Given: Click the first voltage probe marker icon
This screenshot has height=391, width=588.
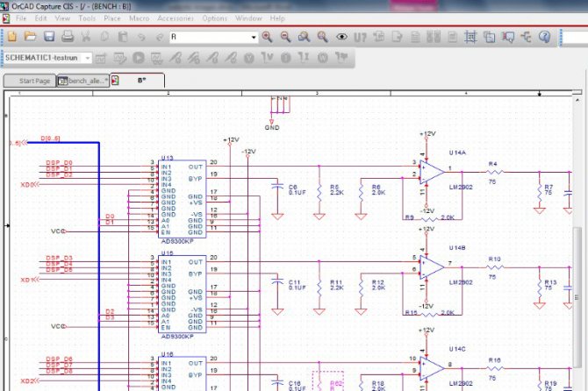Looking at the screenshot, I should 175,58.
